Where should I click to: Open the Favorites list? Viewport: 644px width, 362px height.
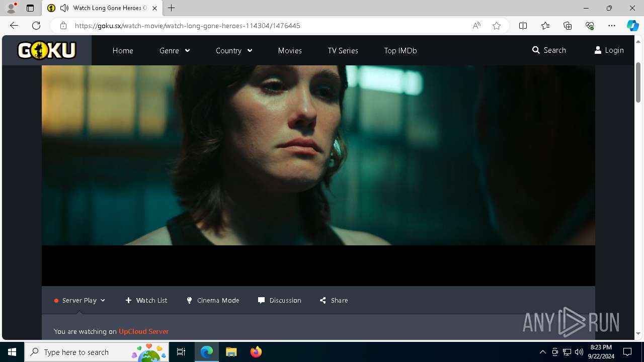point(545,26)
